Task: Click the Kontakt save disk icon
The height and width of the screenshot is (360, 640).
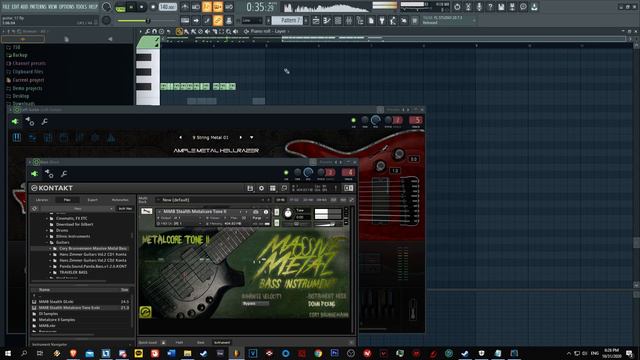Action: tap(250, 188)
